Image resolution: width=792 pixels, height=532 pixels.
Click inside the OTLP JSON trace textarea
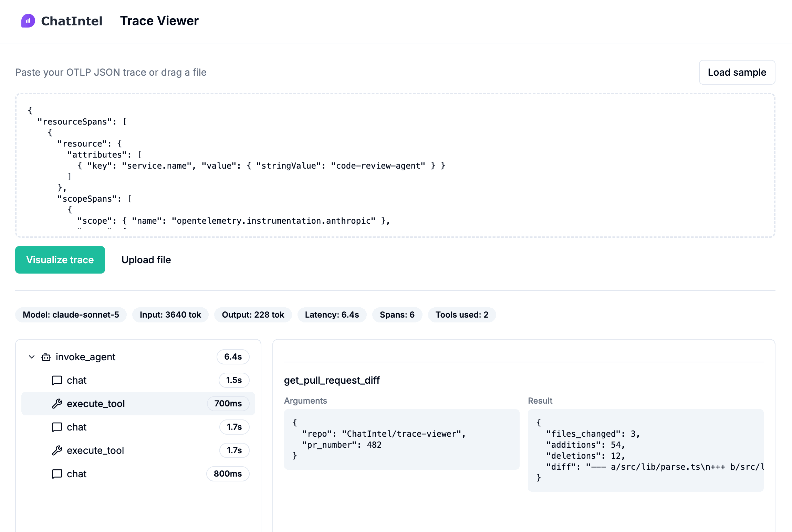[395, 165]
